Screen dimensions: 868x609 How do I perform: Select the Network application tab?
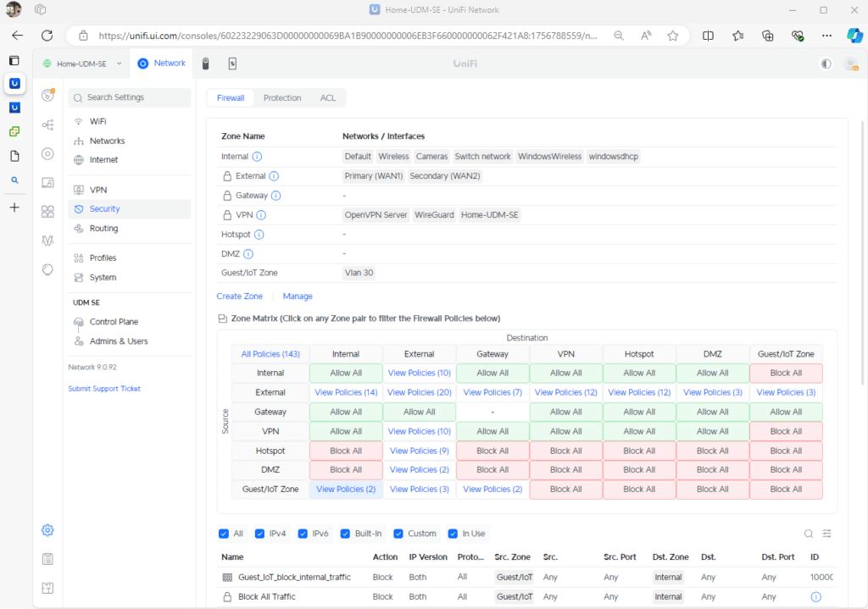click(x=162, y=64)
